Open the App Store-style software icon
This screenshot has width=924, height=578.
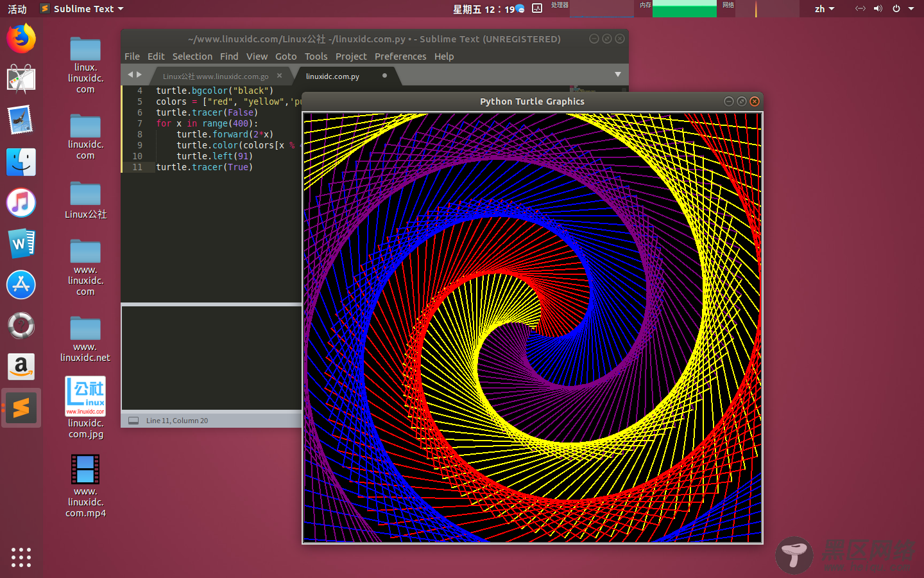tap(21, 285)
